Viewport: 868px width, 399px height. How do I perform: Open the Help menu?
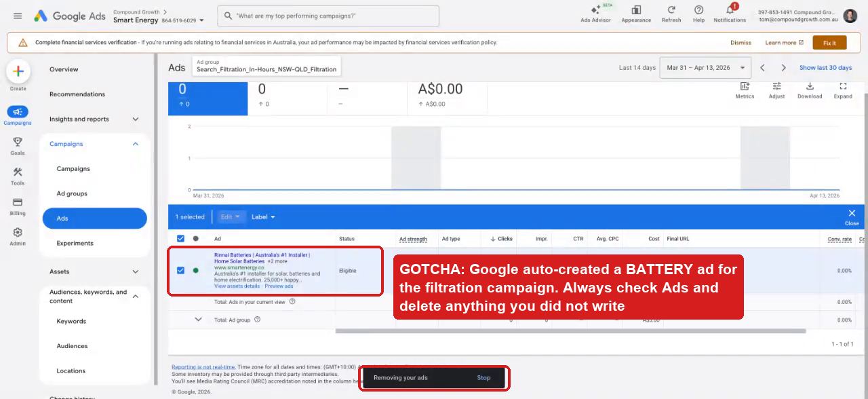pos(698,14)
